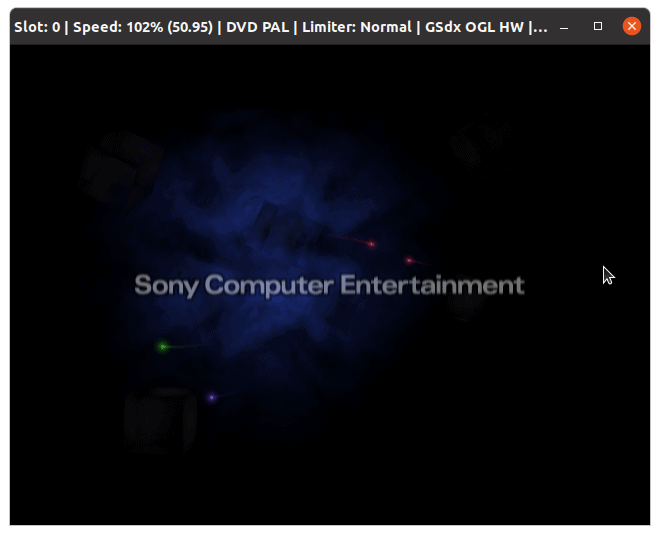Click the upper red light streak
This screenshot has height=535, width=660.
click(x=354, y=241)
